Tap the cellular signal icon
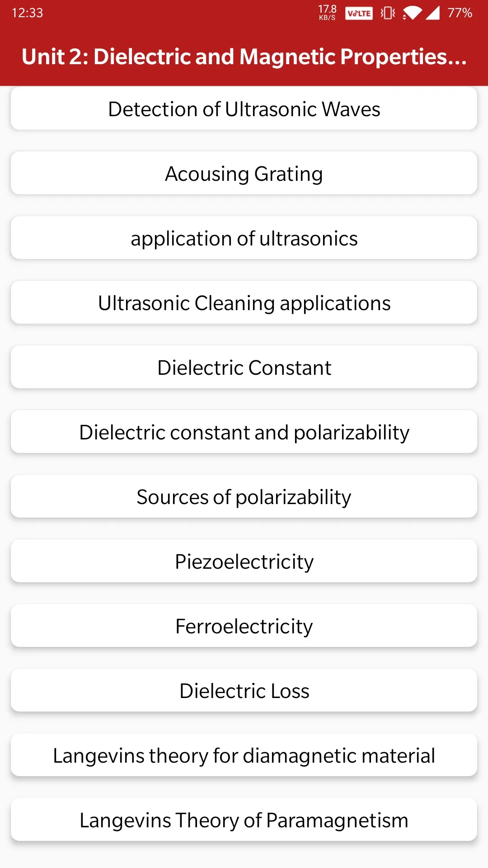488x868 pixels. coord(433,13)
